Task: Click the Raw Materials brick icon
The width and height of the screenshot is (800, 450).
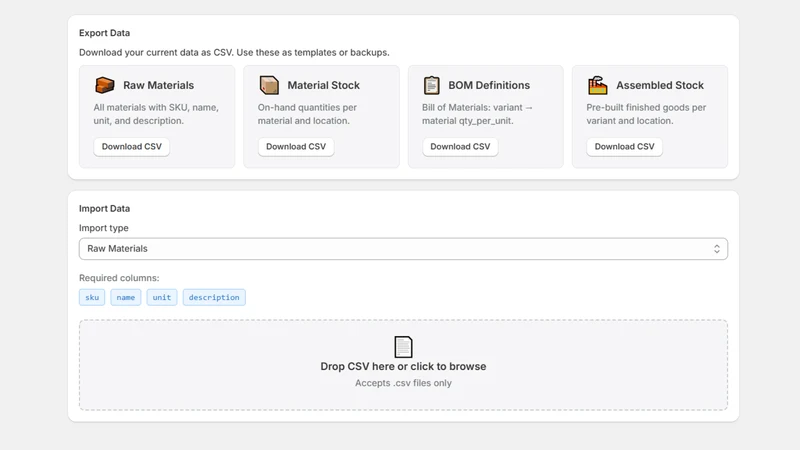Action: coord(105,85)
